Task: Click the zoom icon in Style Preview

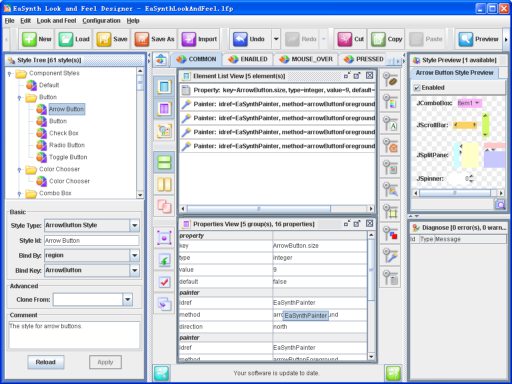Action: [x=500, y=204]
